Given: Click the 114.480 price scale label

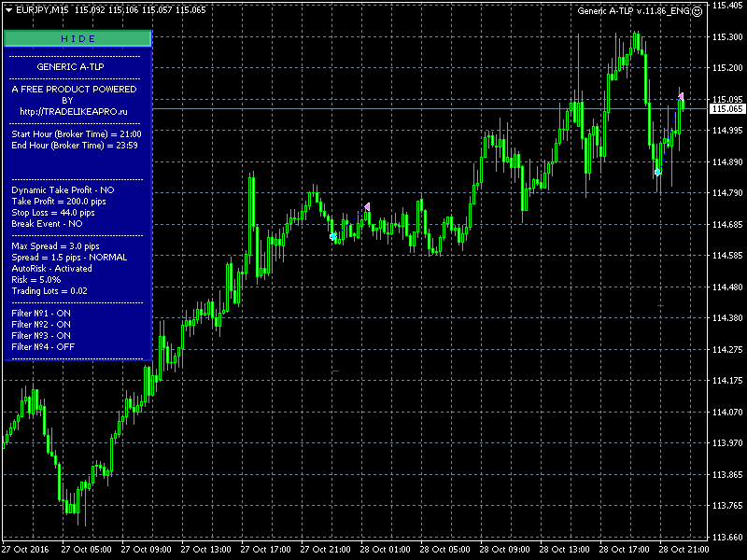Looking at the screenshot, I should tap(727, 287).
